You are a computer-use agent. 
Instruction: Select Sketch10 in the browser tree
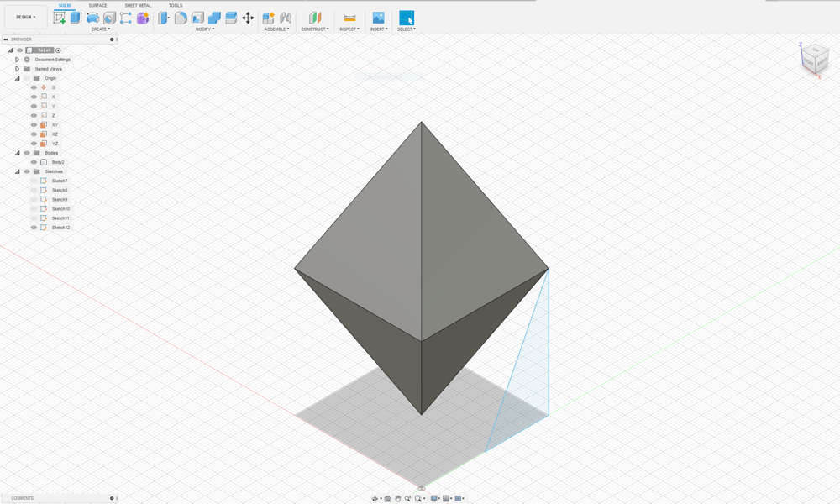click(60, 209)
